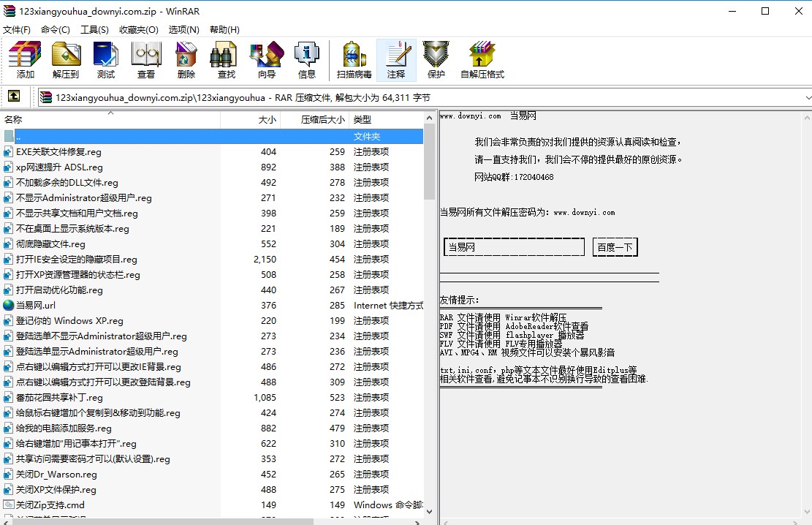This screenshot has height=525, width=812.
Task: Sort files by the 大小 column
Action: click(x=267, y=118)
